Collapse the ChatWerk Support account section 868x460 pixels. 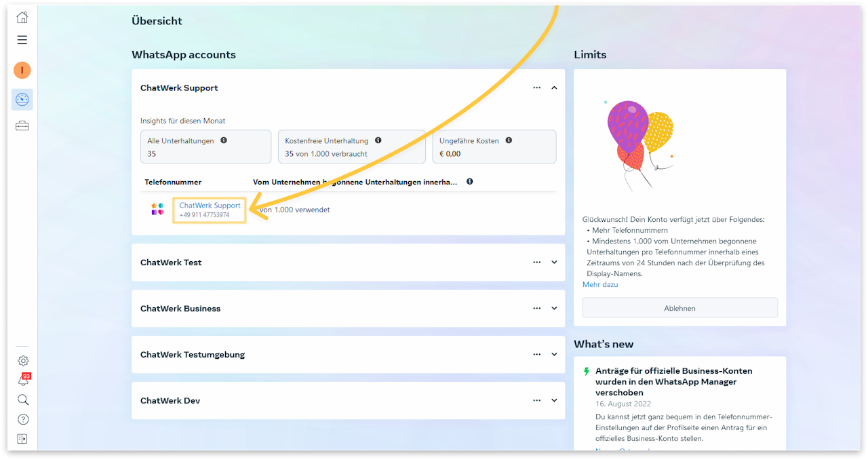pyautogui.click(x=554, y=88)
